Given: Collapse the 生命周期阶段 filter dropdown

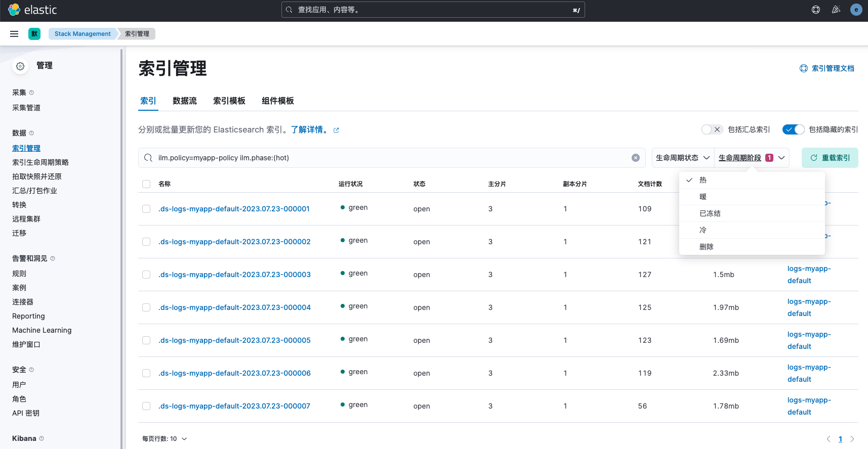Looking at the screenshot, I should [x=752, y=158].
